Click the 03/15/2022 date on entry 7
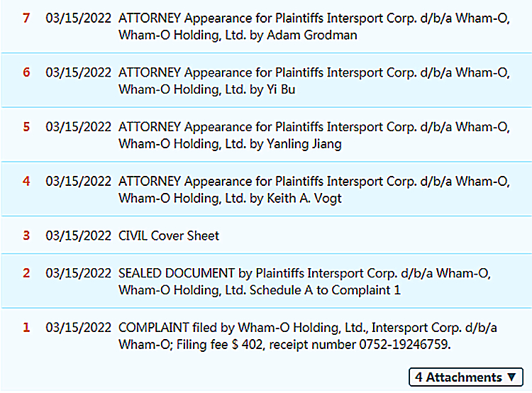 click(78, 18)
